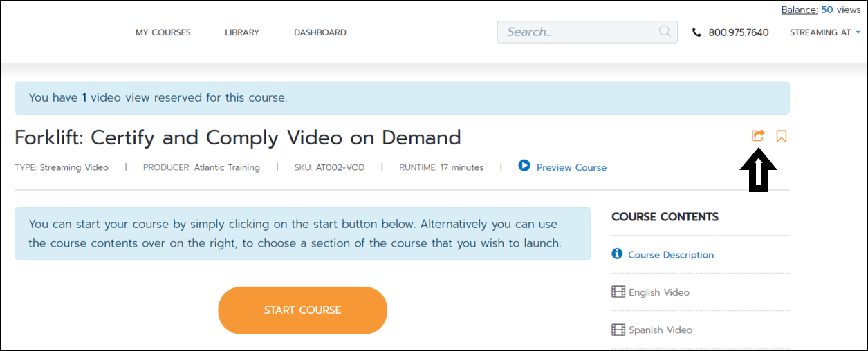Click the film icon beside English Video
Screen dimensions: 868x351
tap(618, 292)
